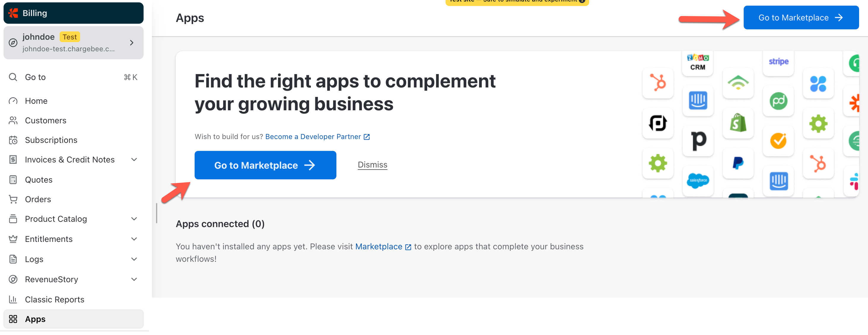Expand the Entitlements section chevron

tap(134, 239)
